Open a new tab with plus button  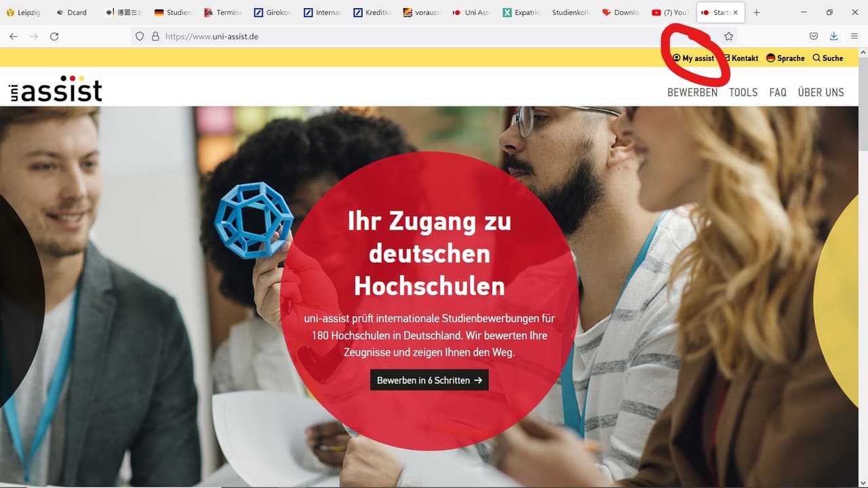click(757, 12)
